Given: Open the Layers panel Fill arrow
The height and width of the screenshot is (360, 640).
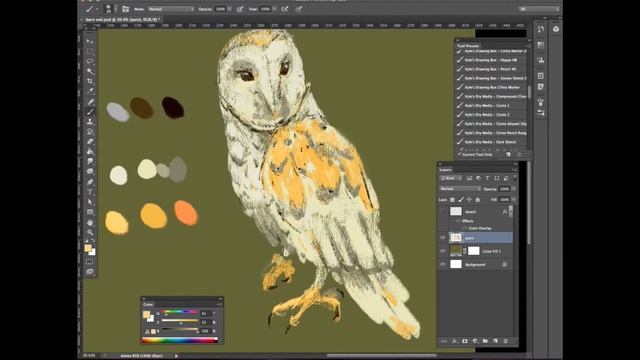Looking at the screenshot, I should (513, 200).
